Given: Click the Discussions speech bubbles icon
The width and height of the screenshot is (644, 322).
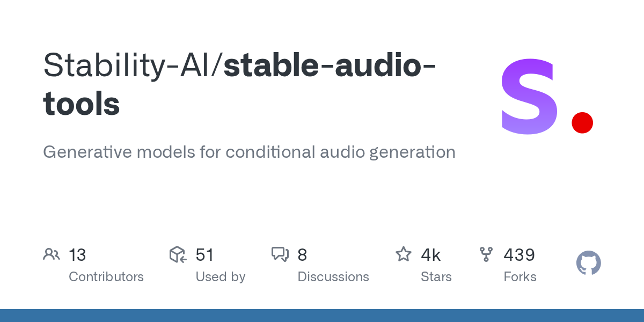Looking at the screenshot, I should (x=280, y=254).
